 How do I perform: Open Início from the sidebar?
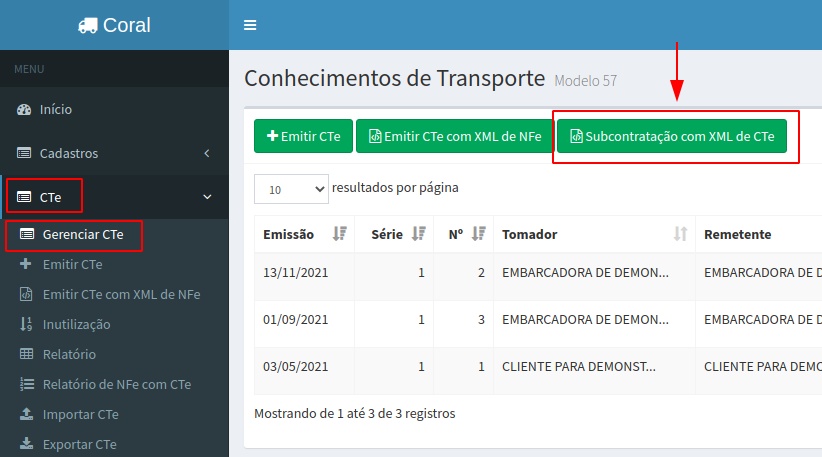(55, 109)
